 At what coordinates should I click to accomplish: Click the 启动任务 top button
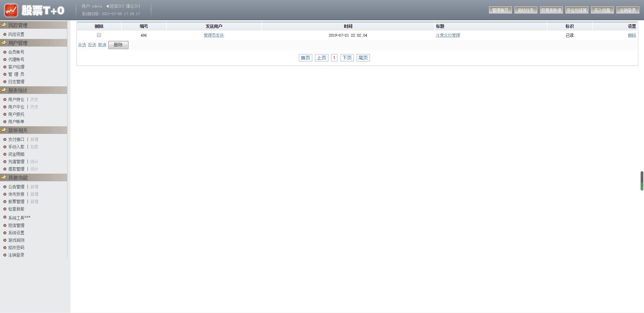click(526, 10)
